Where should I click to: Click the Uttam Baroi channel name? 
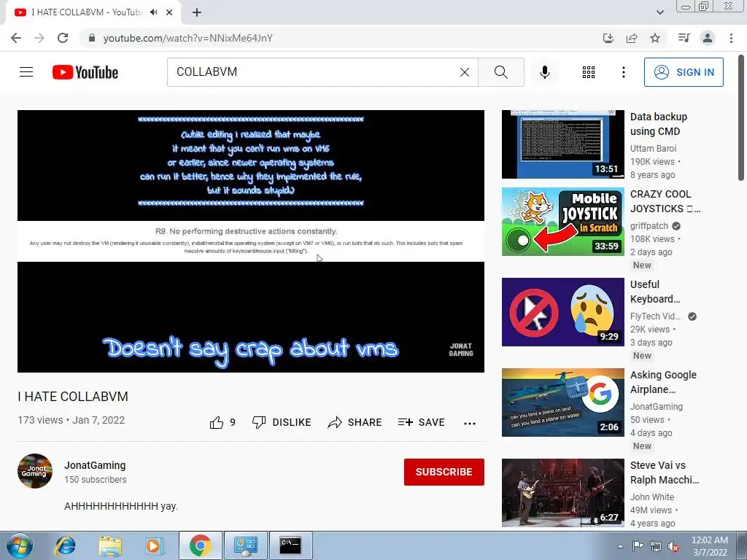point(653,149)
